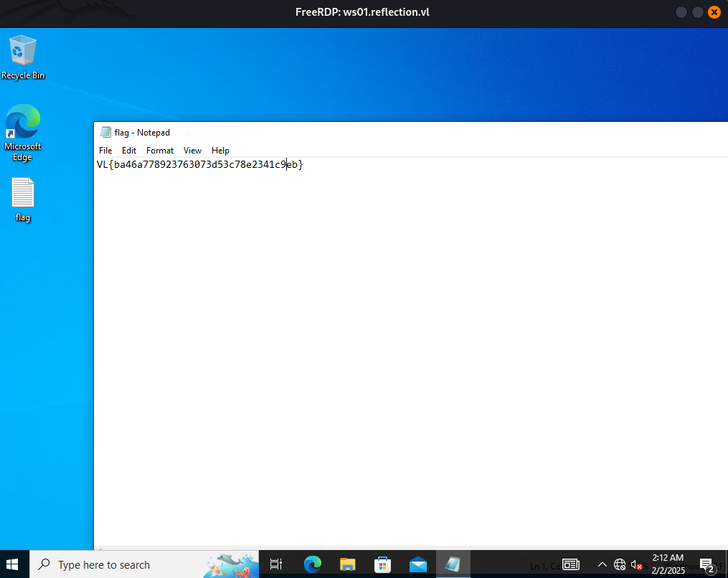The image size is (728, 578).
Task: Launch Edge from the taskbar
Action: (313, 564)
